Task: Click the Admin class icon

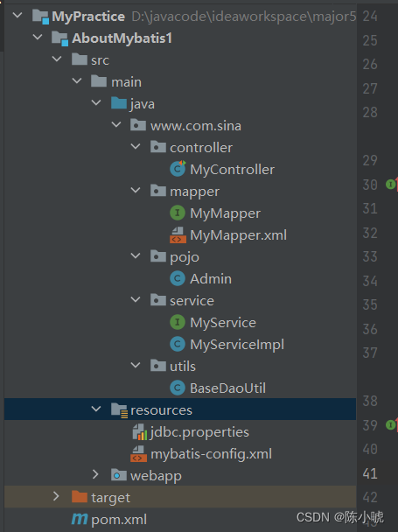Action: tap(178, 279)
